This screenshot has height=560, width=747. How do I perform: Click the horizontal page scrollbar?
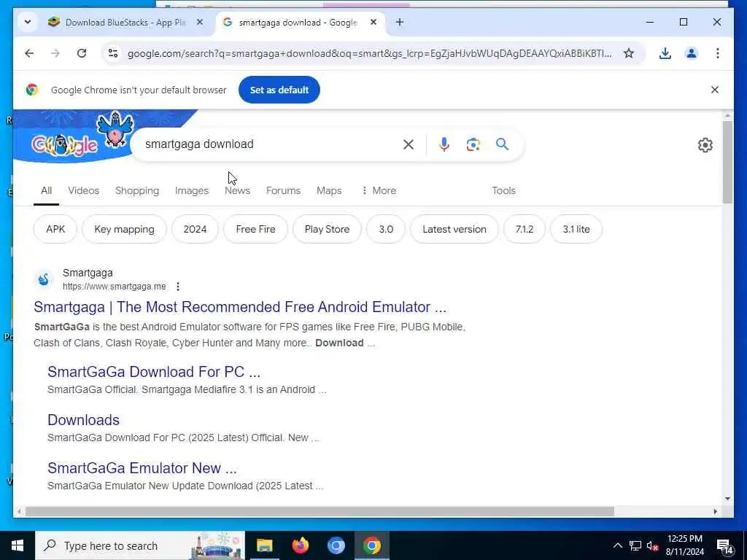[320, 511]
